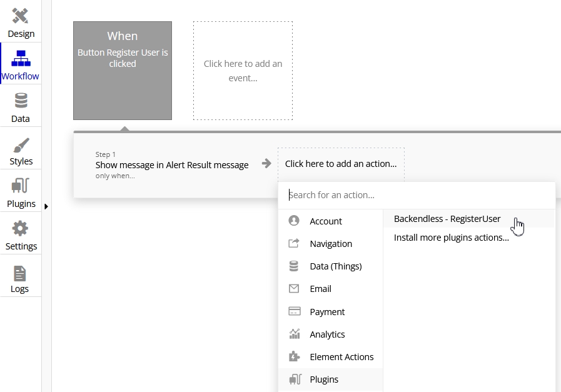Image resolution: width=561 pixels, height=392 pixels.
Task: Choose Backendless - RegisterUser action
Action: (468, 219)
